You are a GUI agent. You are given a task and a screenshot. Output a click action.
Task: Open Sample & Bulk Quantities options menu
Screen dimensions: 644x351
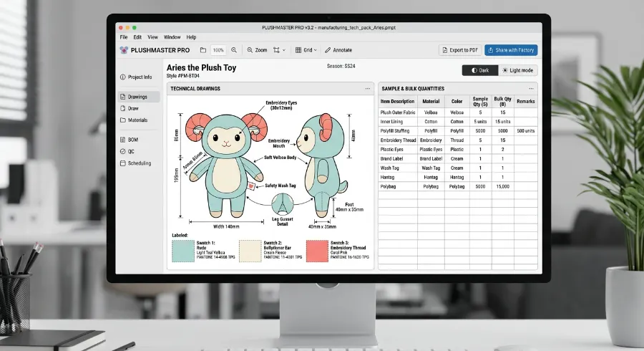531,88
